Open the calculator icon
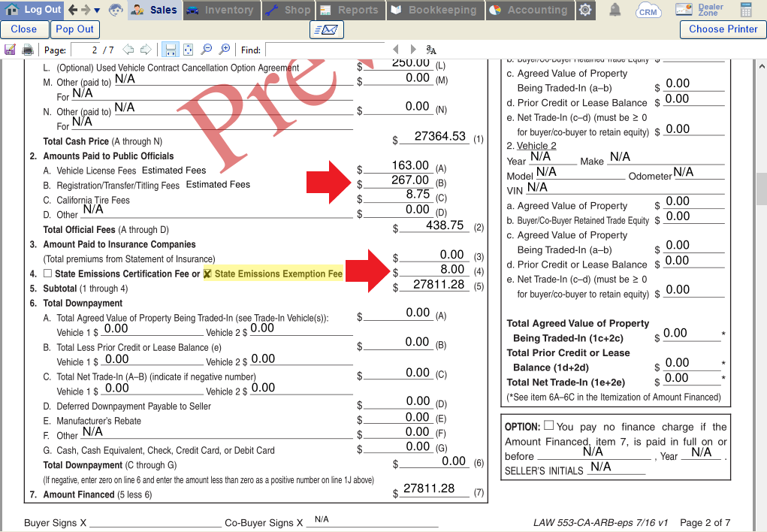This screenshot has width=767, height=532. 746,11
